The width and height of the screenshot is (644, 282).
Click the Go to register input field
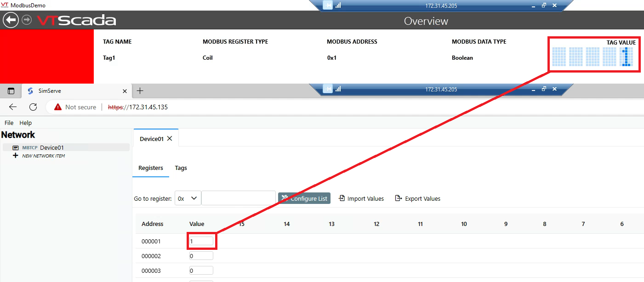(239, 198)
